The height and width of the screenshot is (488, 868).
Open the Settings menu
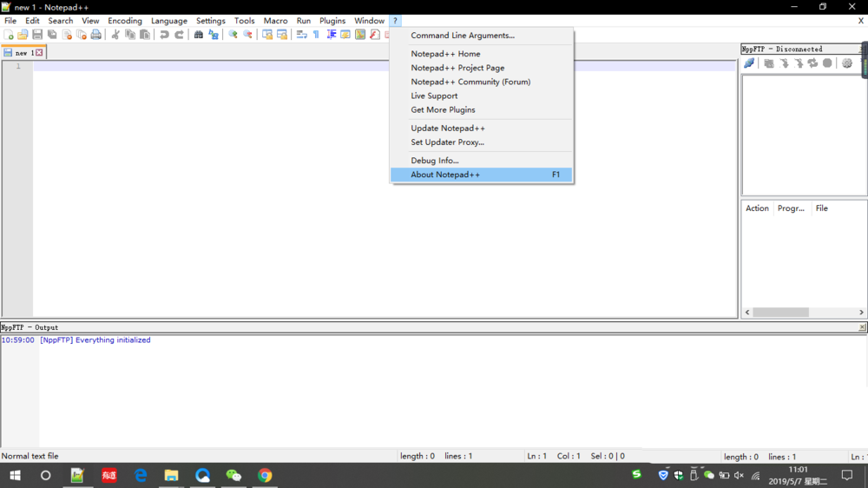pos(210,21)
